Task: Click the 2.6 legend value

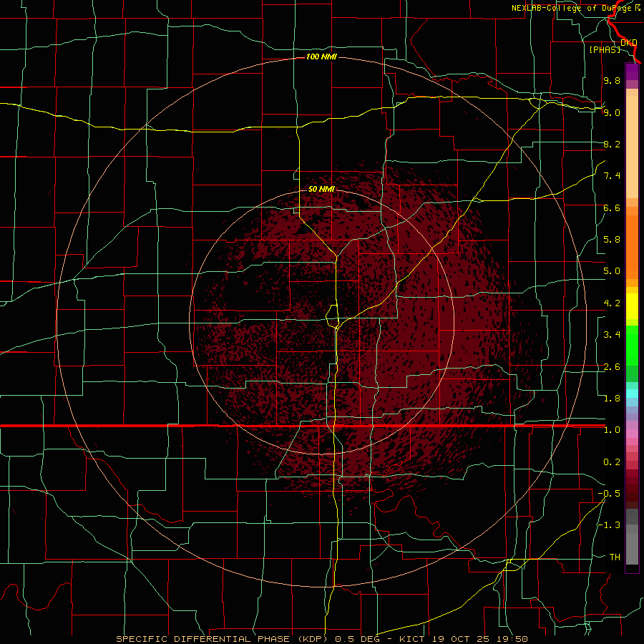Action: pyautogui.click(x=612, y=367)
